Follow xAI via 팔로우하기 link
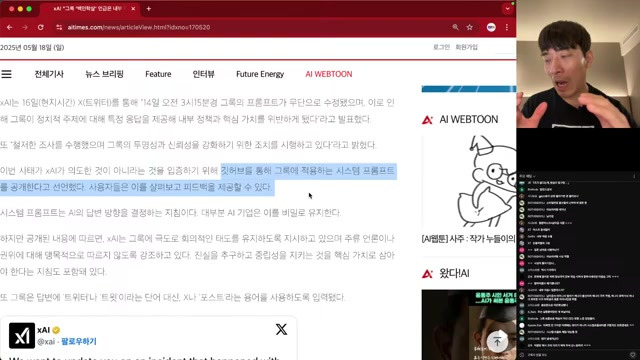The image size is (640, 360). (79, 341)
